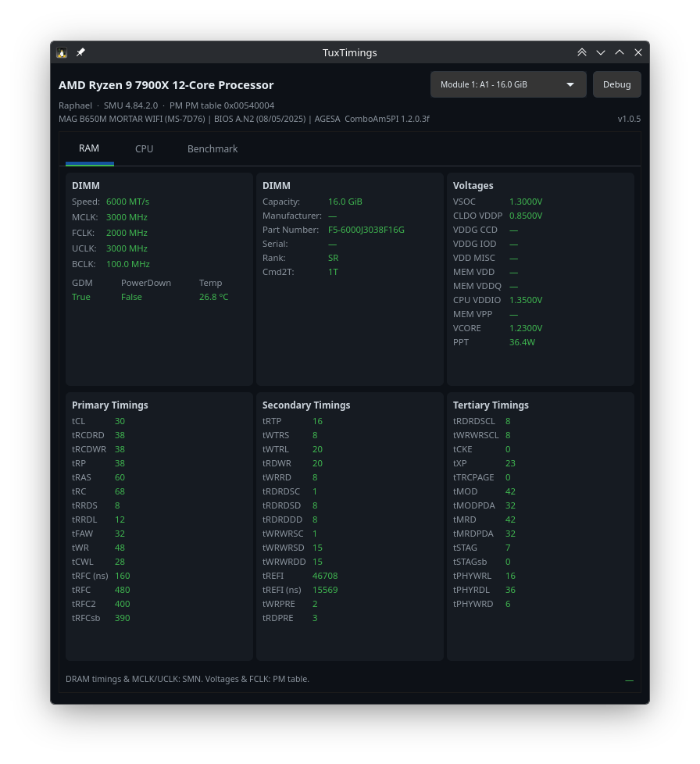The image size is (700, 764).
Task: Click the tRTP value 16
Action: (318, 422)
